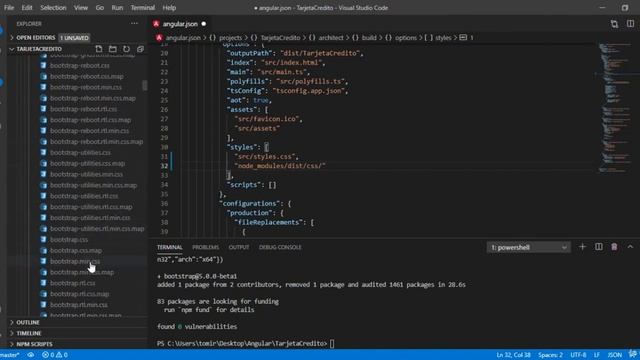
Task: Open the Selection menu
Action: [x=53, y=8]
